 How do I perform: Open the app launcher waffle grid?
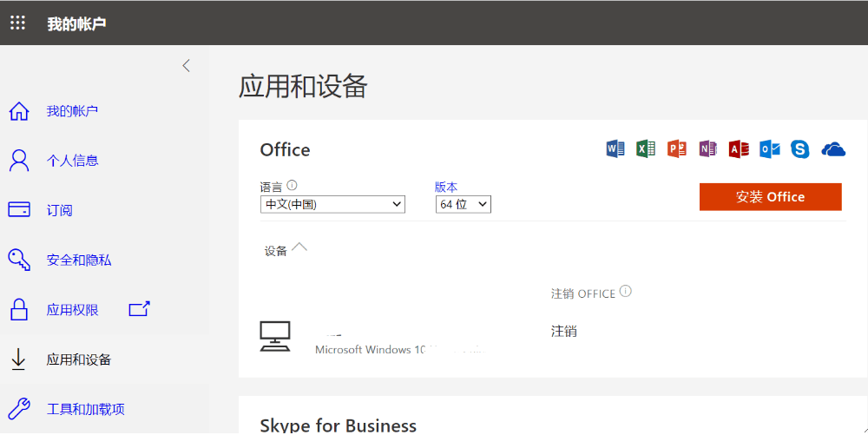pyautogui.click(x=17, y=23)
